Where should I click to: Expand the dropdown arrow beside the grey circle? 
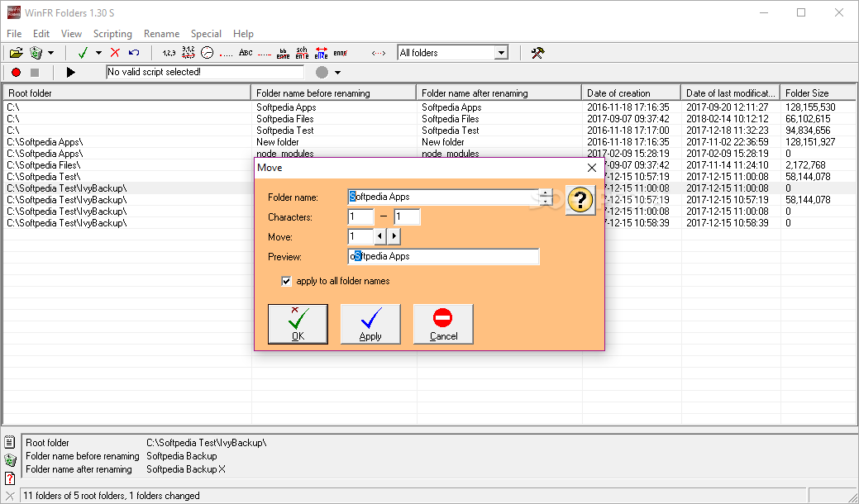(337, 72)
